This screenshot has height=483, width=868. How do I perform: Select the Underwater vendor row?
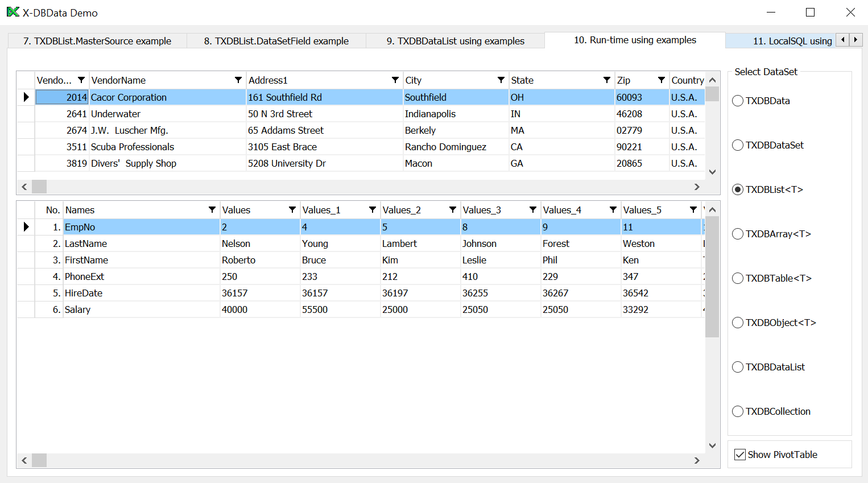115,114
